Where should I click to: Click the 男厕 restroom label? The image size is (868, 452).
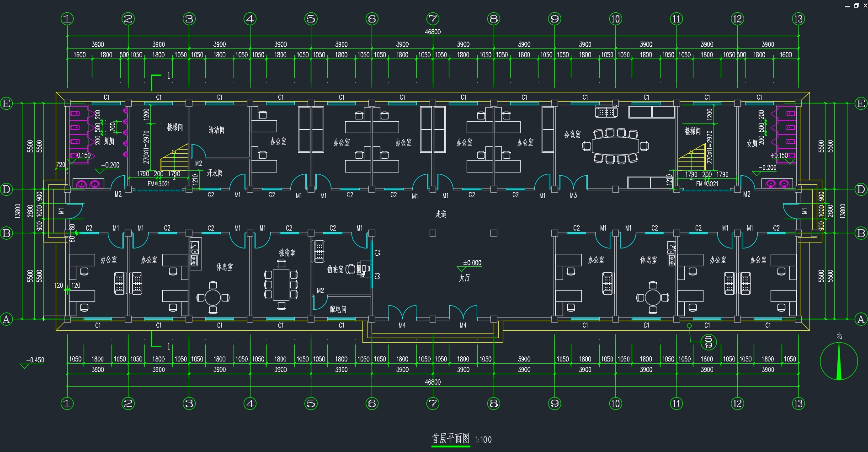[x=109, y=141]
